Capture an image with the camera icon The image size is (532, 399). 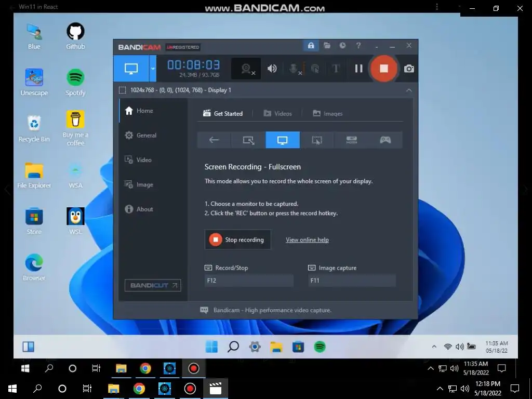click(x=409, y=69)
